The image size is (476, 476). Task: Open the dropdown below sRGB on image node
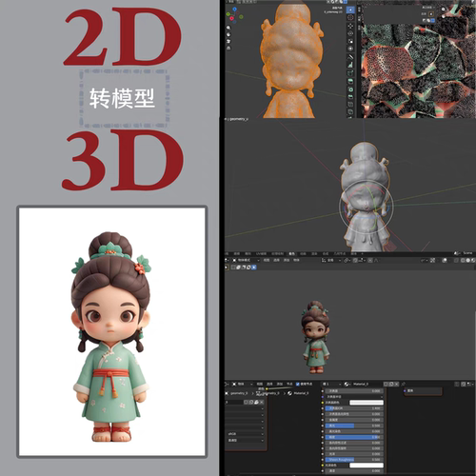(245, 440)
